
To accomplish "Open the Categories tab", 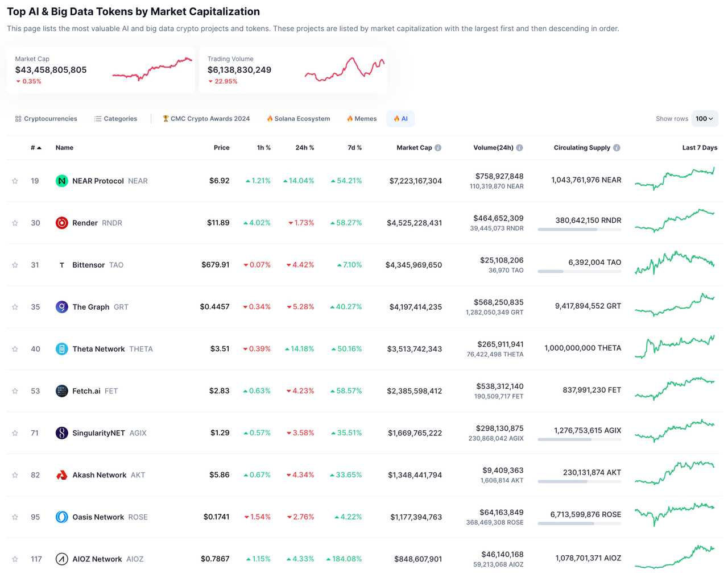I will [x=115, y=119].
